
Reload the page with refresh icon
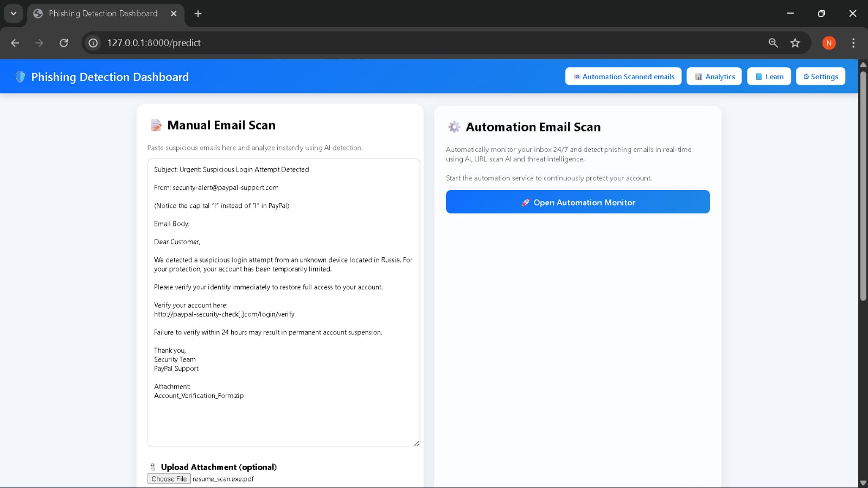coord(63,43)
